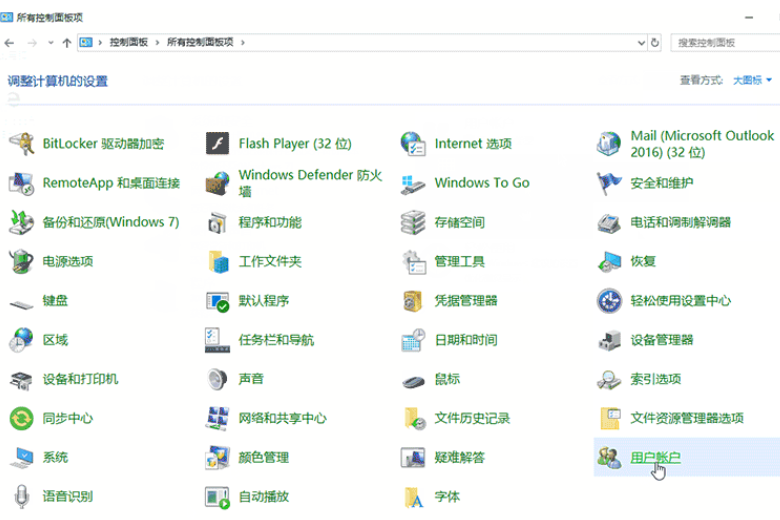Viewport: 780px width, 520px height.
Task: Click the 系统 computer icon
Action: pyautogui.click(x=21, y=458)
